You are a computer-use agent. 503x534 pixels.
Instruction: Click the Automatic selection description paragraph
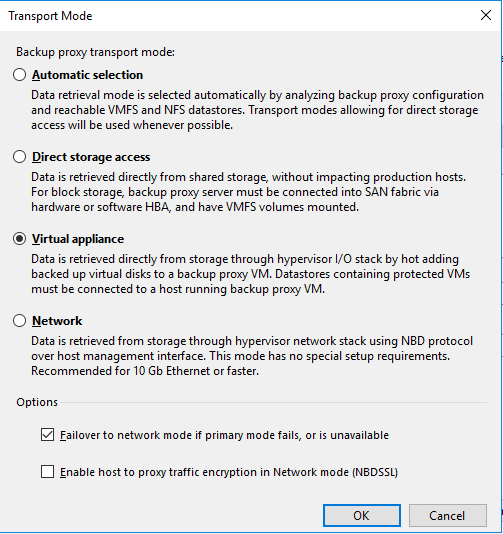[x=257, y=110]
